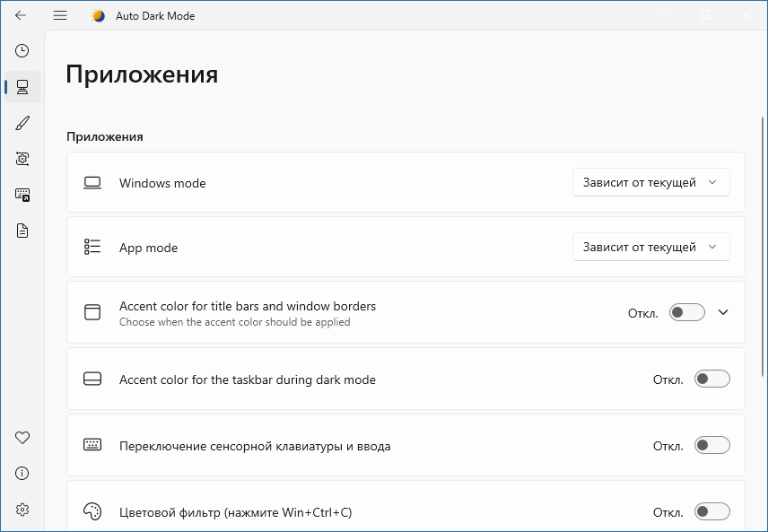Open Settings with the gear icon
The image size is (768, 532).
(x=22, y=510)
